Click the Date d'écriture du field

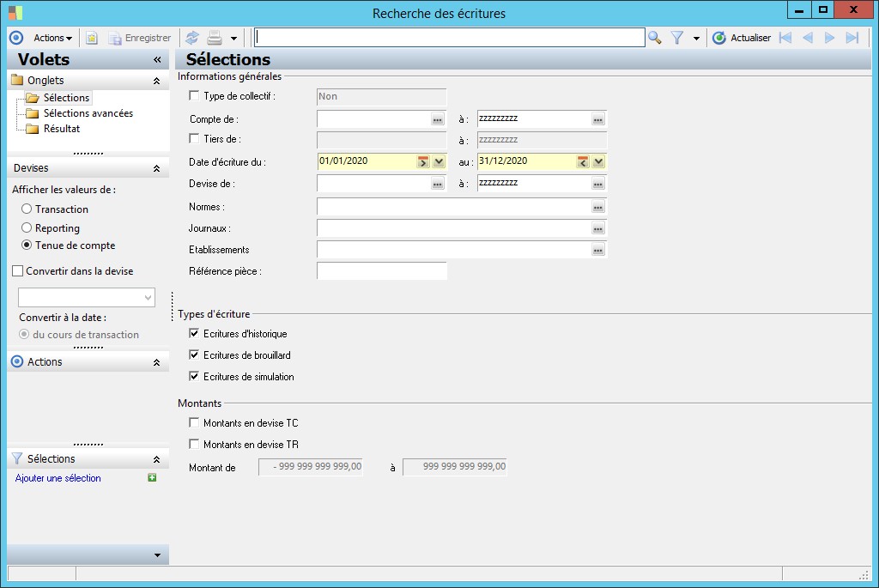[x=367, y=161]
